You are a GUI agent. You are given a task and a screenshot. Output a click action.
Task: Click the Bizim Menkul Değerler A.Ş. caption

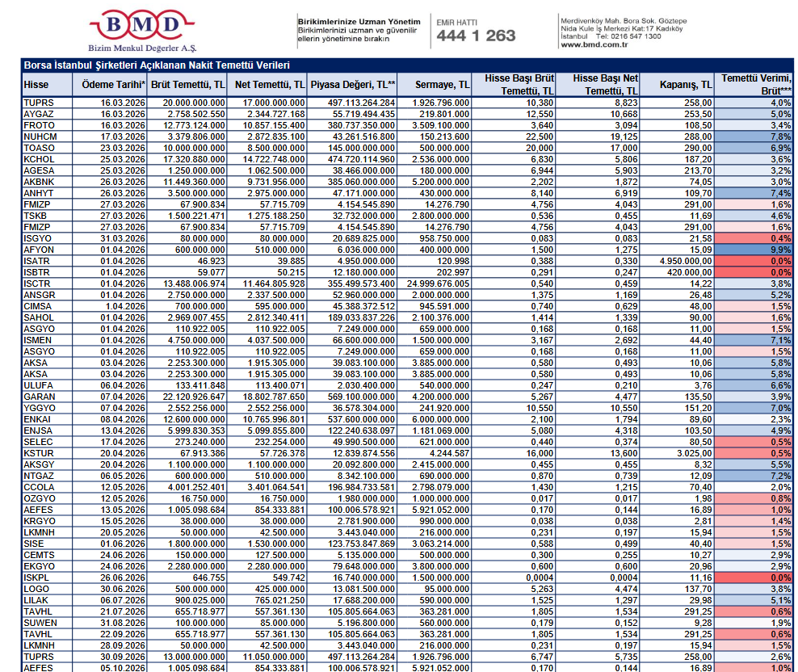[x=142, y=49]
